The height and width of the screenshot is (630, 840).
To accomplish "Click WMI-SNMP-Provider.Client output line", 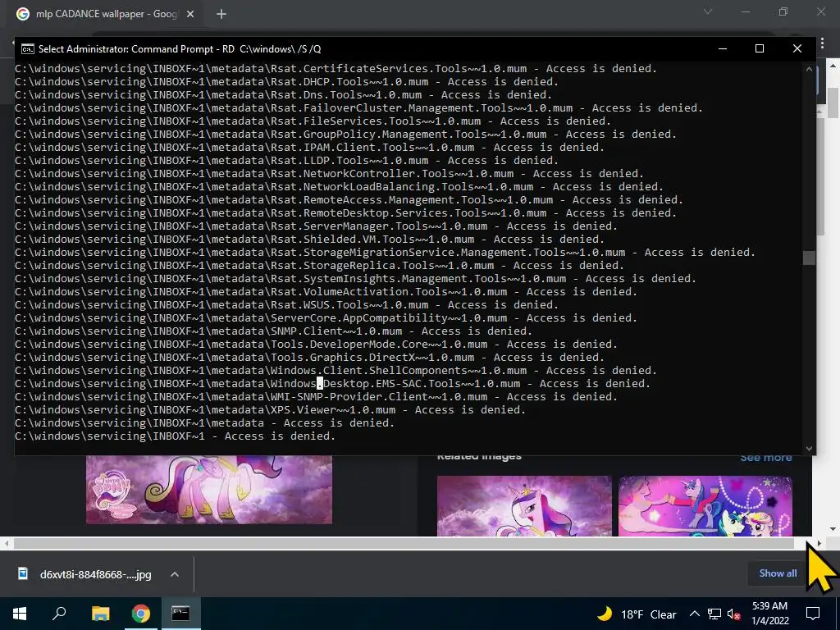I will (x=316, y=396).
